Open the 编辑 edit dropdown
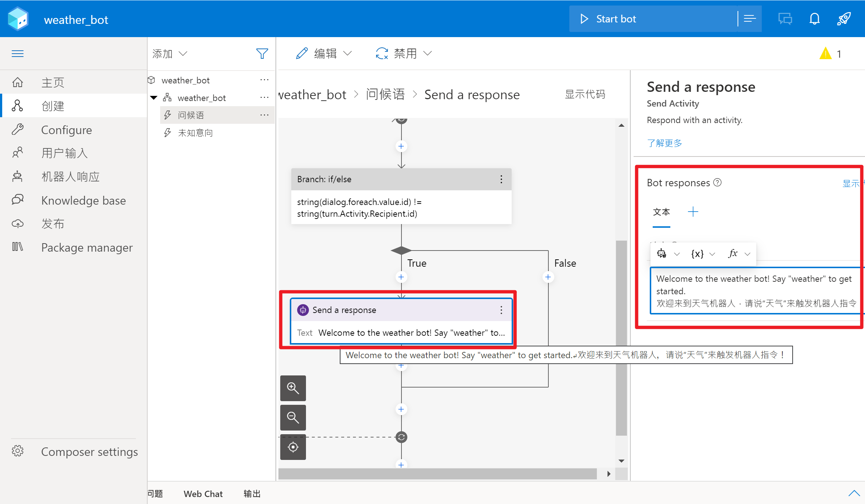Viewport: 865px width, 504px height. (x=324, y=54)
